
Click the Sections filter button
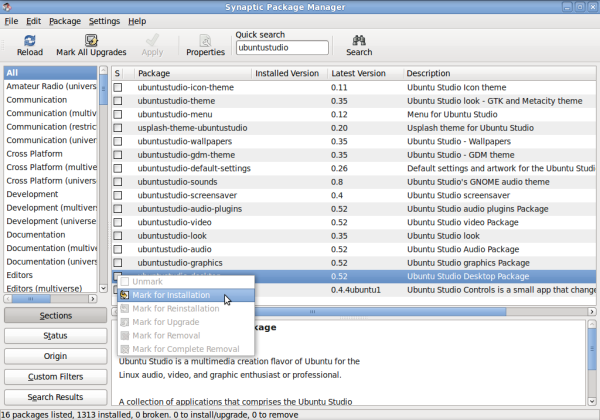point(55,316)
